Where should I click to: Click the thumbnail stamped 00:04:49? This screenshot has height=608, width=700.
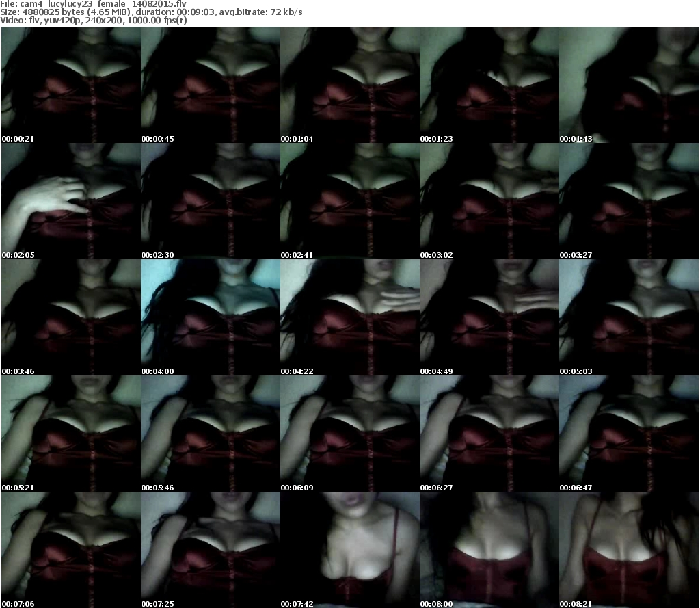[489, 317]
